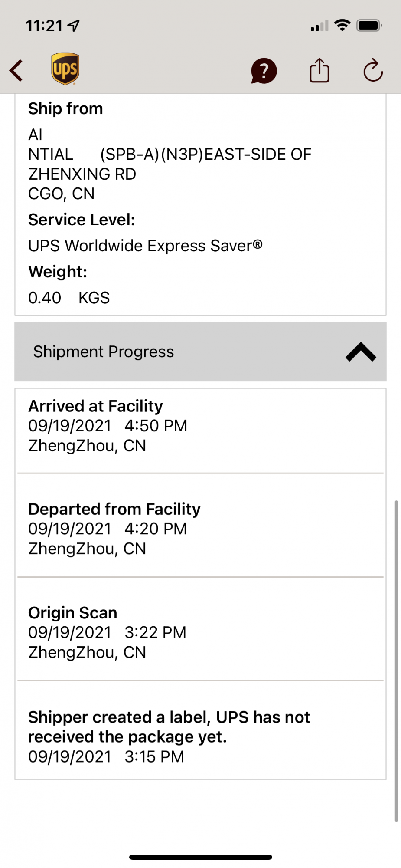Click the vertical scrollbar indicator
This screenshot has height=868, width=401.
pyautogui.click(x=396, y=661)
